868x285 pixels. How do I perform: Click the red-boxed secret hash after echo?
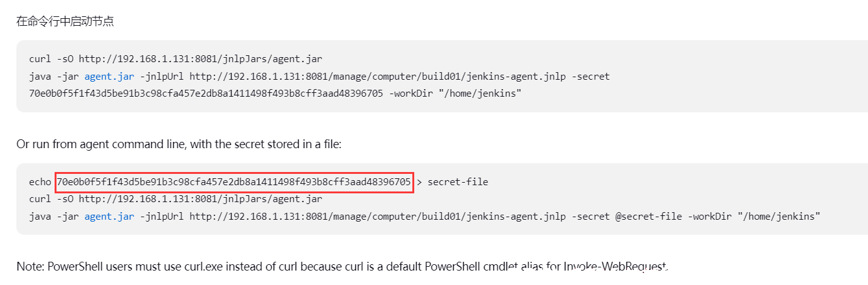pos(234,182)
